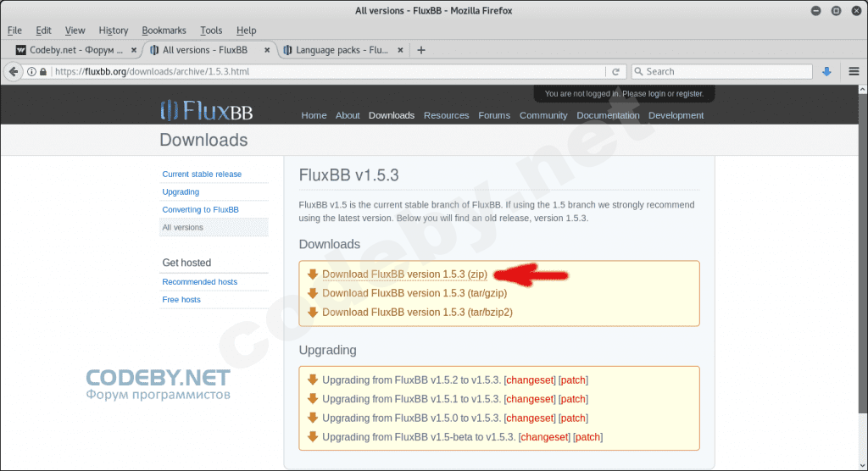
Task: Add a new tab with the plus icon
Action: pos(421,50)
